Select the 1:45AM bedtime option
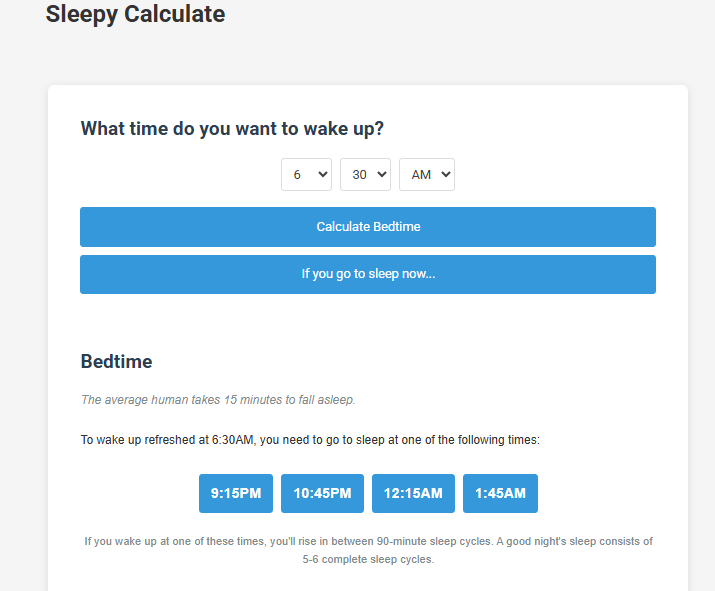The width and height of the screenshot is (715, 591). point(500,493)
